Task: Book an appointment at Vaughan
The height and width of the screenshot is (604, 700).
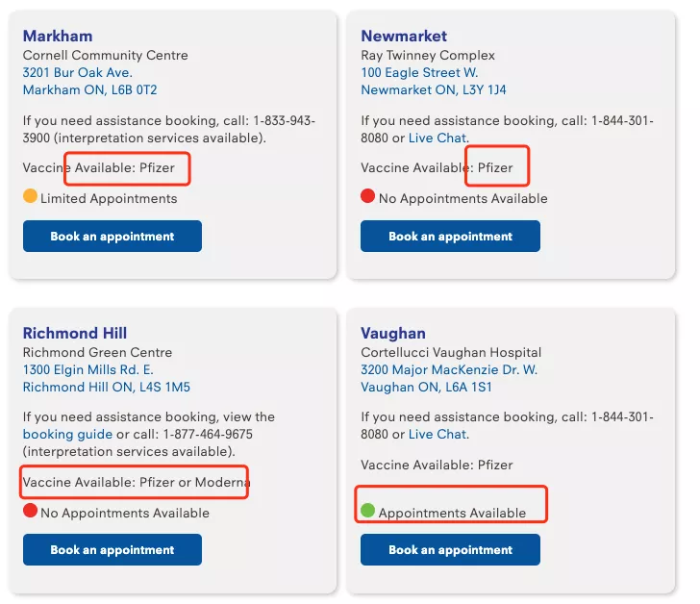Action: (x=450, y=549)
